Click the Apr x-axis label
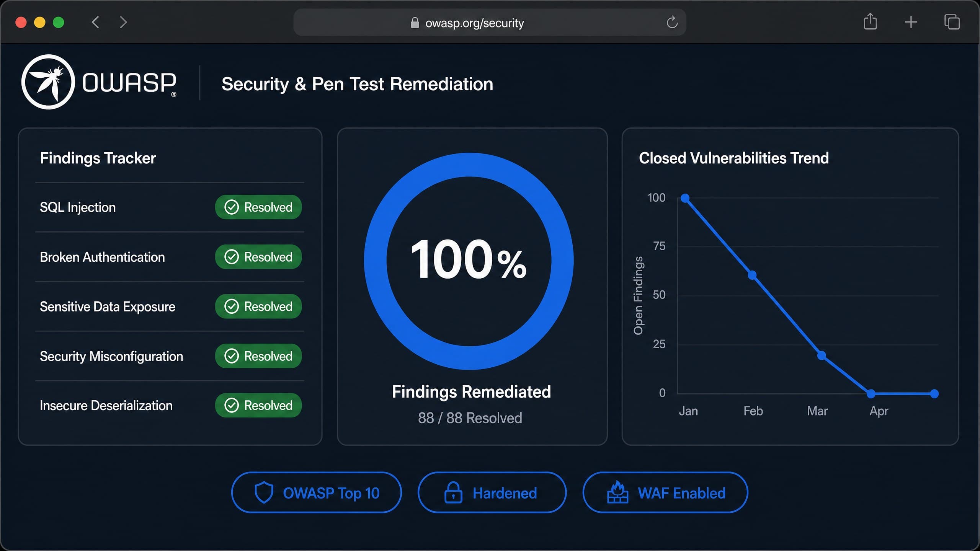This screenshot has height=551, width=980. (879, 412)
